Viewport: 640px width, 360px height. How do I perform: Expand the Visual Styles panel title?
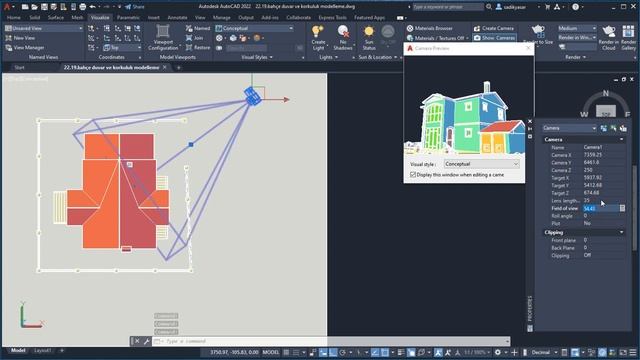click(x=257, y=58)
